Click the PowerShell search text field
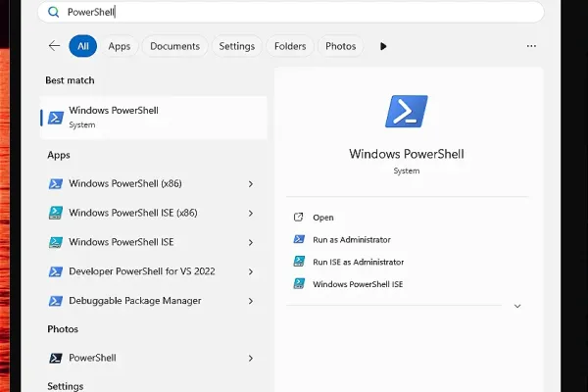The image size is (588, 392). pyautogui.click(x=291, y=12)
